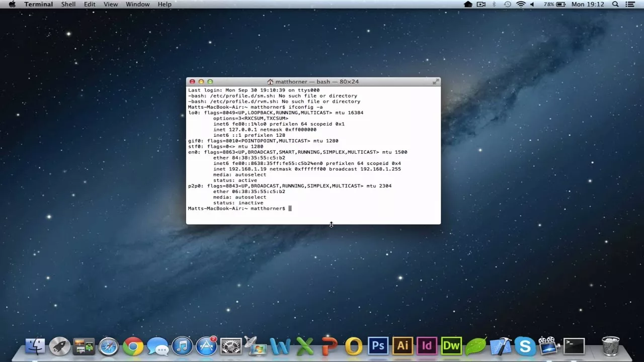
Task: Open Photoshop from the dock
Action: tap(378, 346)
